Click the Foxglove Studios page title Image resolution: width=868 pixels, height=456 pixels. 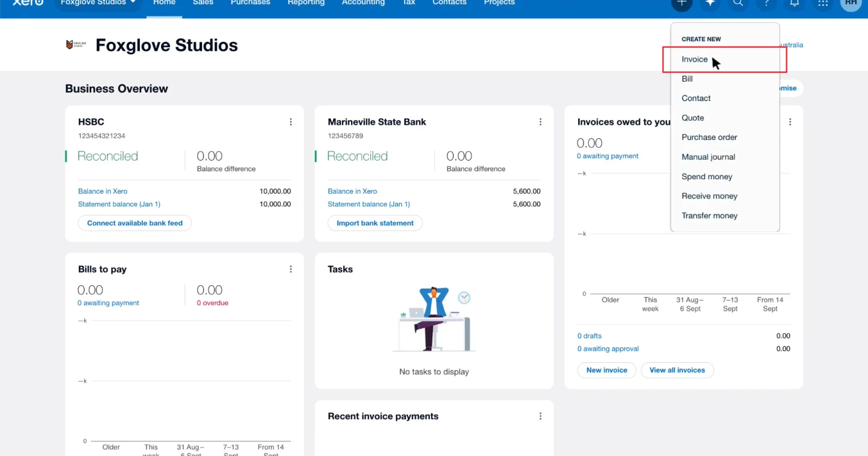167,45
